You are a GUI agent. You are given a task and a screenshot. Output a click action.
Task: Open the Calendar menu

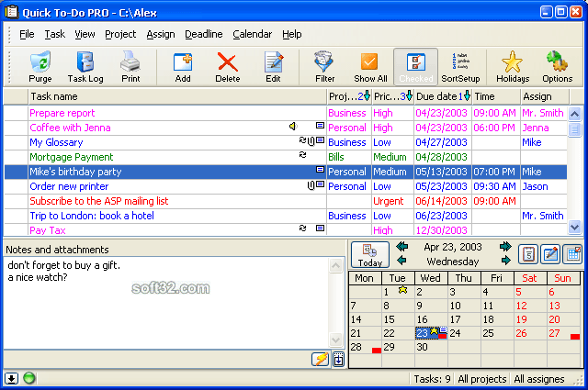253,34
